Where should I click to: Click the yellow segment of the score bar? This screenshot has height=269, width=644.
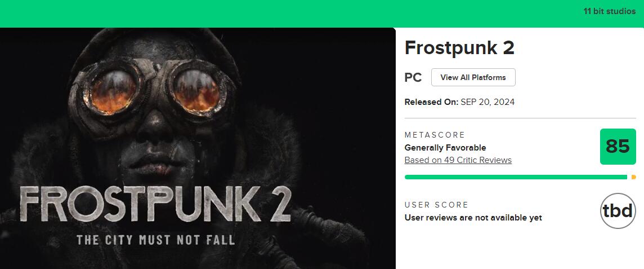pos(633,177)
